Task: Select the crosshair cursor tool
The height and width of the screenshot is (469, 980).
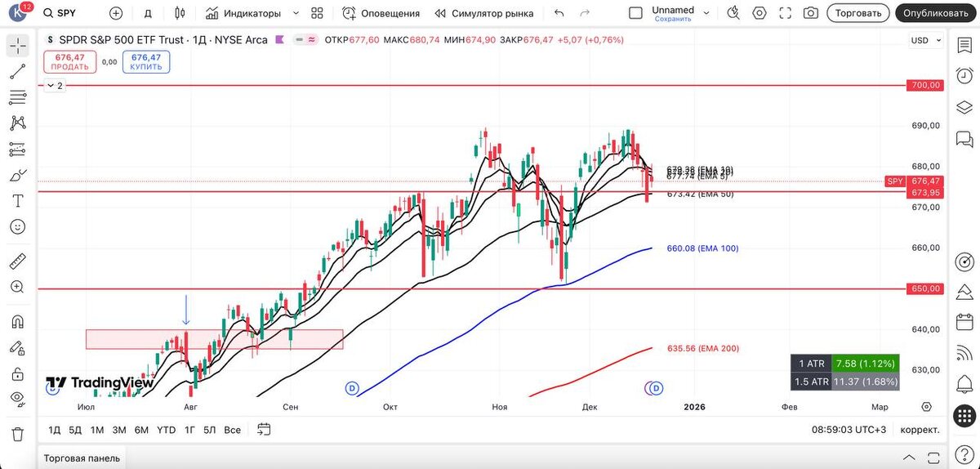Action: [17, 46]
